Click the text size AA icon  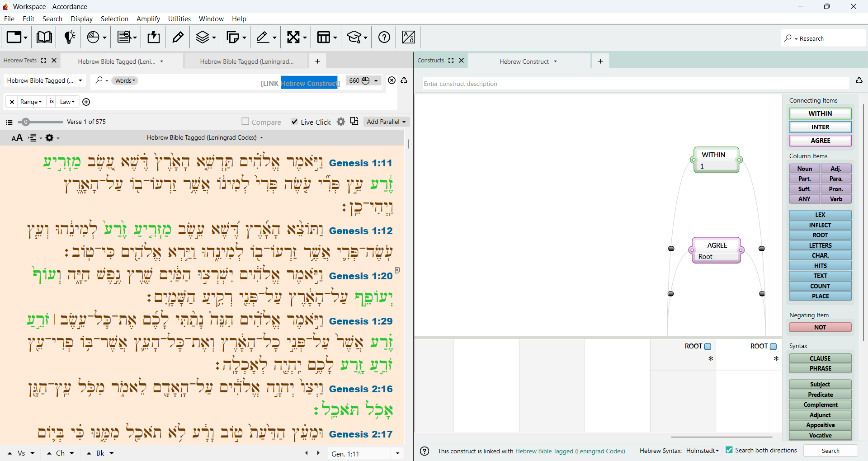tap(17, 138)
